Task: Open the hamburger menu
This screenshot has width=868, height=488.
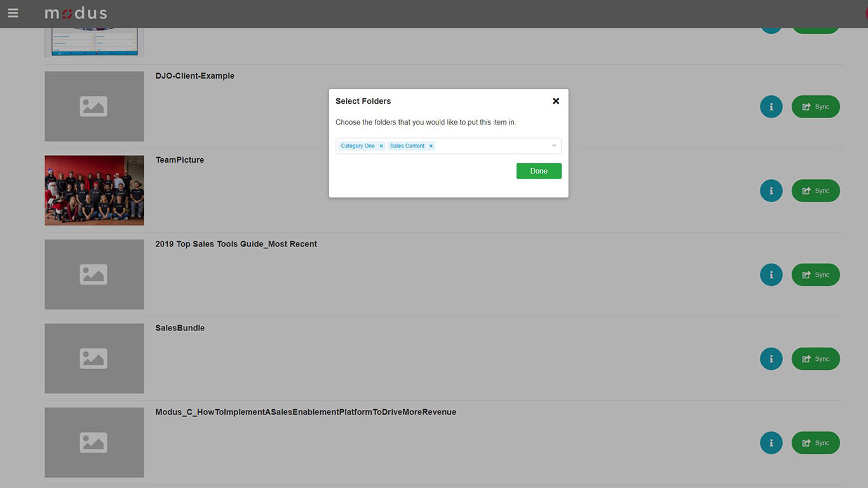Action: click(x=13, y=13)
